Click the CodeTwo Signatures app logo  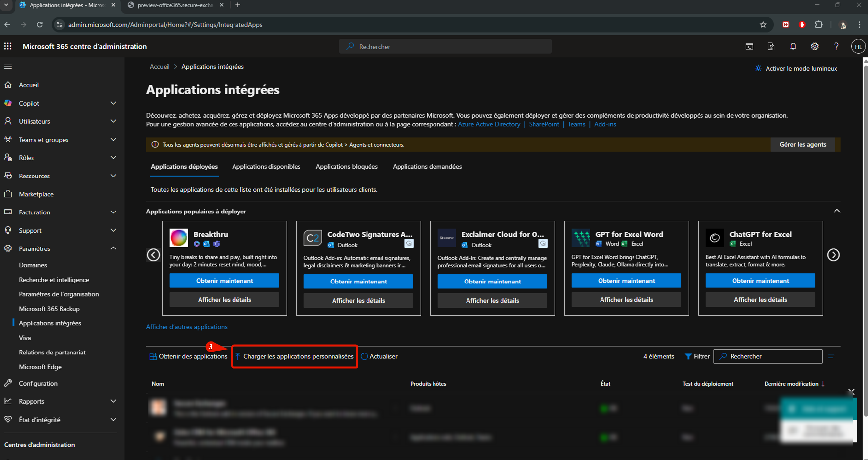(x=313, y=238)
